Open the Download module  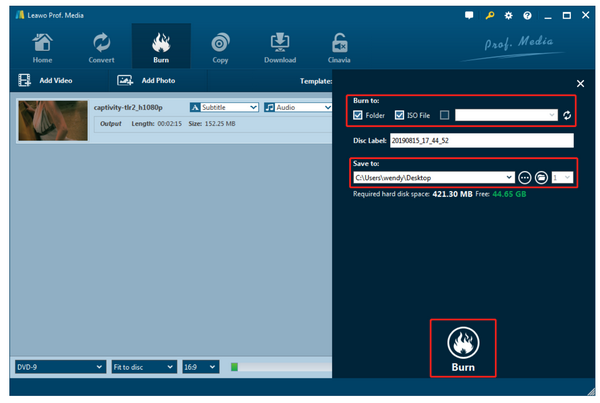(280, 47)
